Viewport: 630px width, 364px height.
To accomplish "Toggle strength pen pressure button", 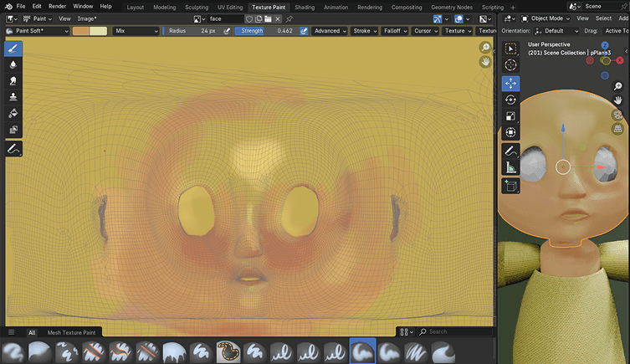I will coord(305,31).
